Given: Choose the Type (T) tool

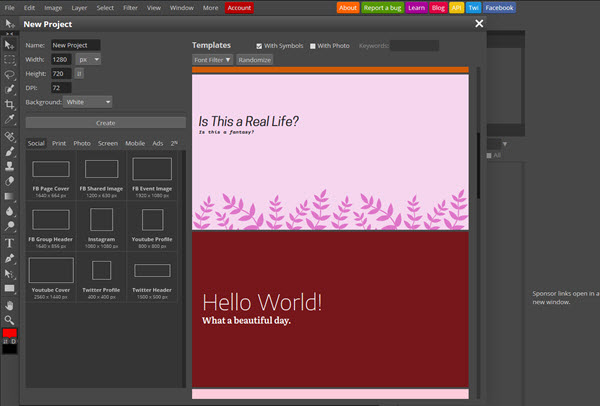Looking at the screenshot, I should click(x=10, y=242).
